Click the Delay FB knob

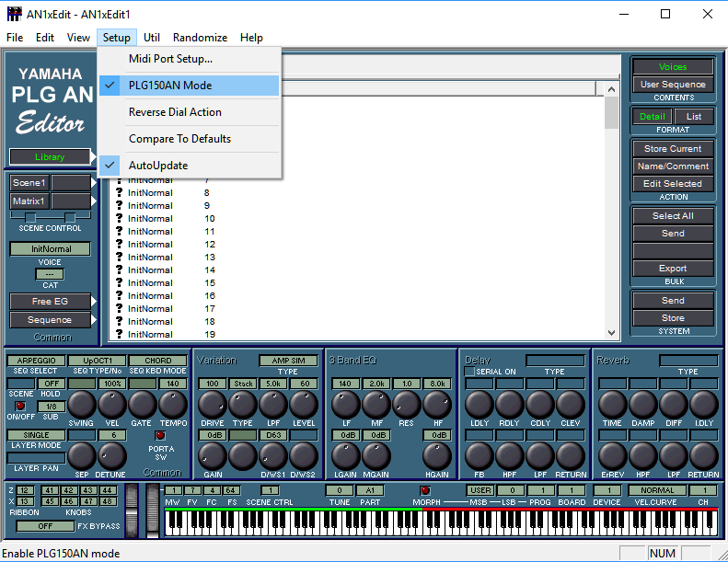point(479,455)
